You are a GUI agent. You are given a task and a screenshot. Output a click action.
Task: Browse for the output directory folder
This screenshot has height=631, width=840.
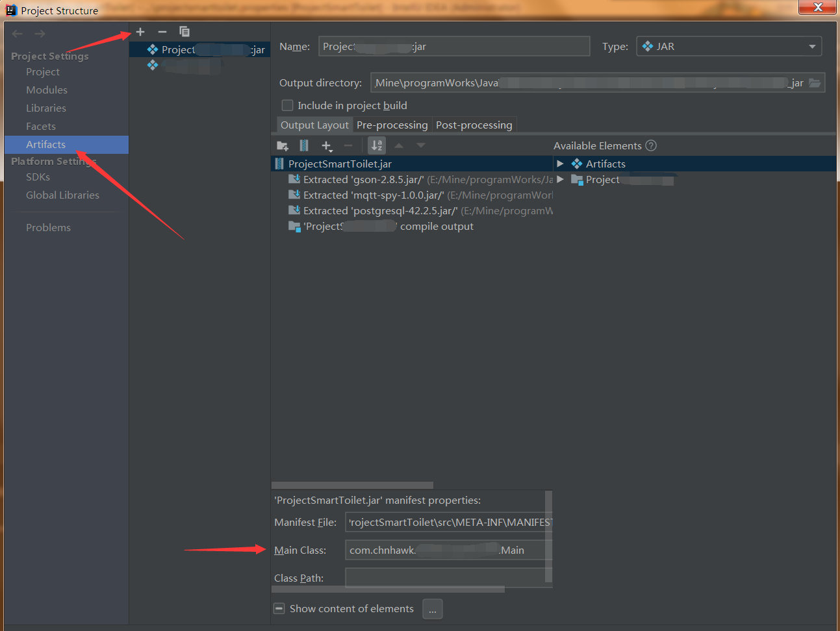click(815, 83)
